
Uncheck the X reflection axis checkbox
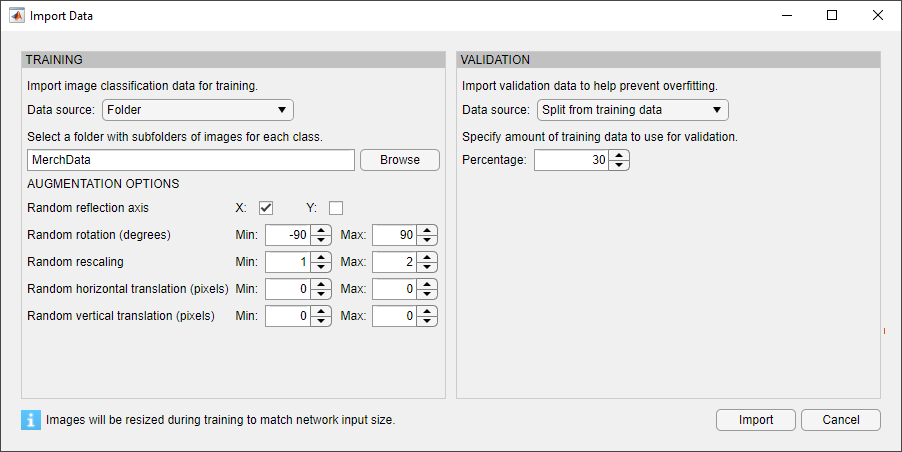tap(266, 208)
